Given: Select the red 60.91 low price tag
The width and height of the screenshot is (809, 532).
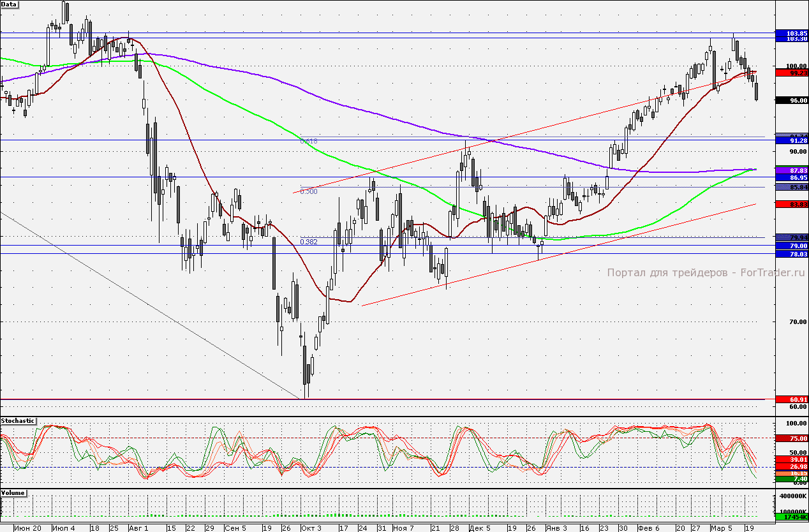Looking at the screenshot, I should (790, 399).
